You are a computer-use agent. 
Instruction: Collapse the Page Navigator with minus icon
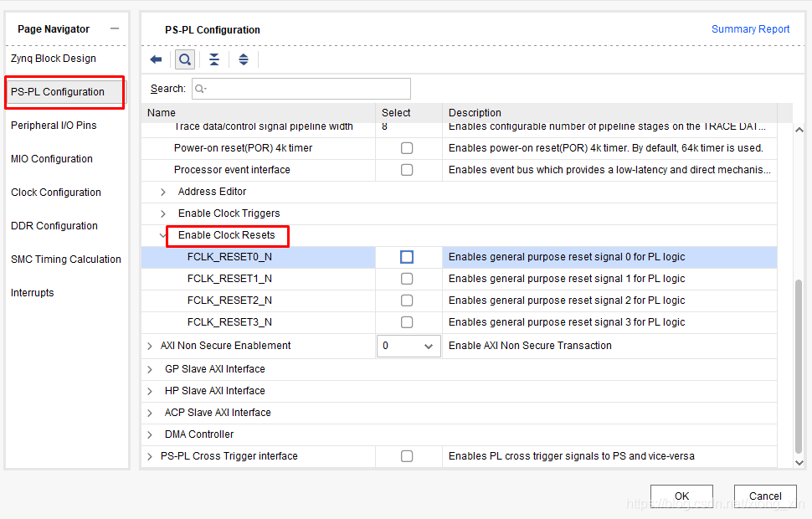[115, 28]
